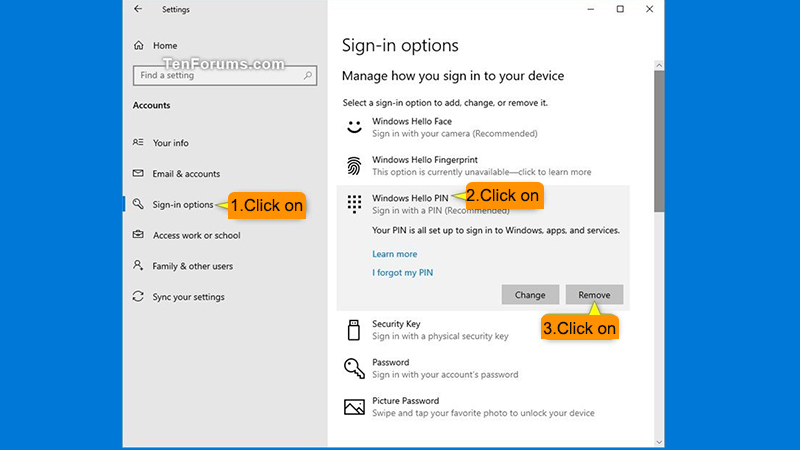Click the Sign-in options key icon
The height and width of the screenshot is (450, 800).
click(138, 204)
